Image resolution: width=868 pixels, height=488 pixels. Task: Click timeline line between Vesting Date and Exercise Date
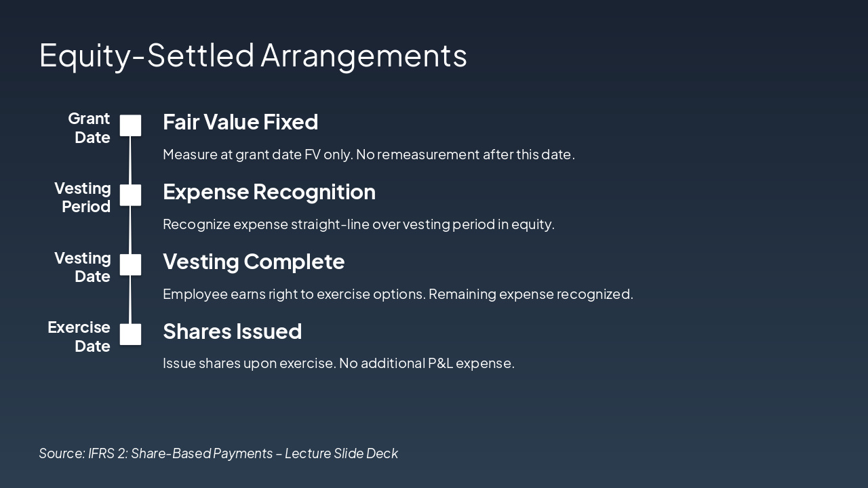(130, 300)
